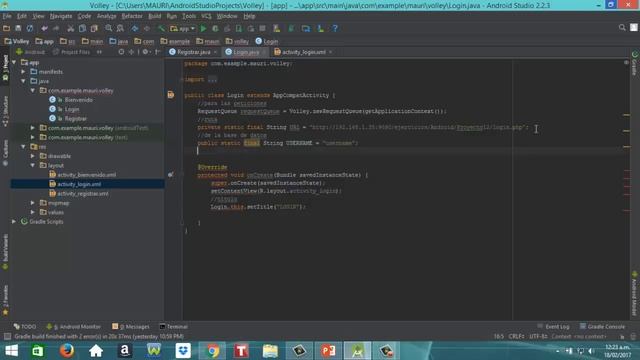640x360 pixels.
Task: Click the example breadcrumb in navigation bar
Action: pos(175,41)
